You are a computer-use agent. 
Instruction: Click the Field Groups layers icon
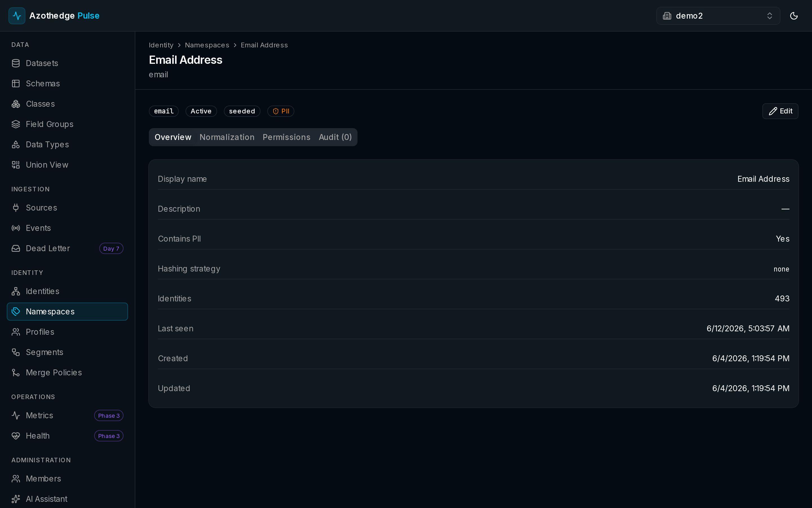[x=16, y=124]
